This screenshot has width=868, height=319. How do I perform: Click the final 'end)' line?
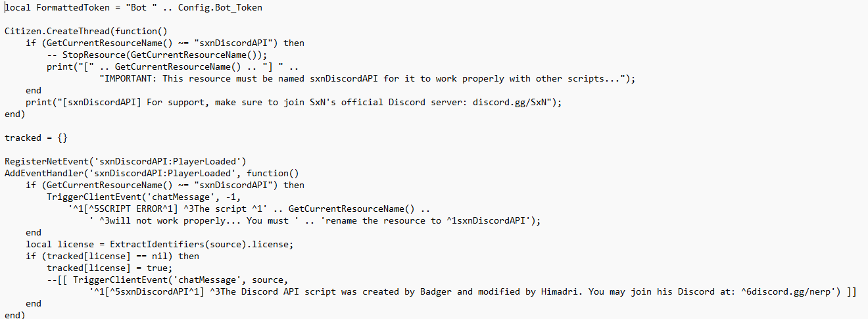15,315
